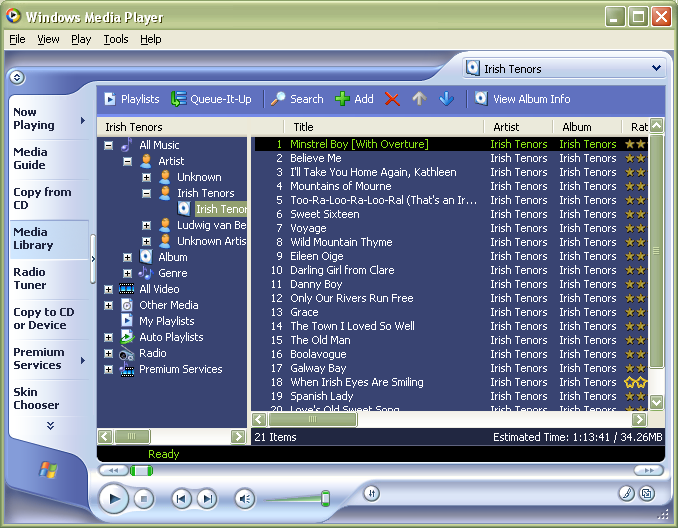The height and width of the screenshot is (528, 678).
Task: Open the Help menu
Action: [150, 39]
